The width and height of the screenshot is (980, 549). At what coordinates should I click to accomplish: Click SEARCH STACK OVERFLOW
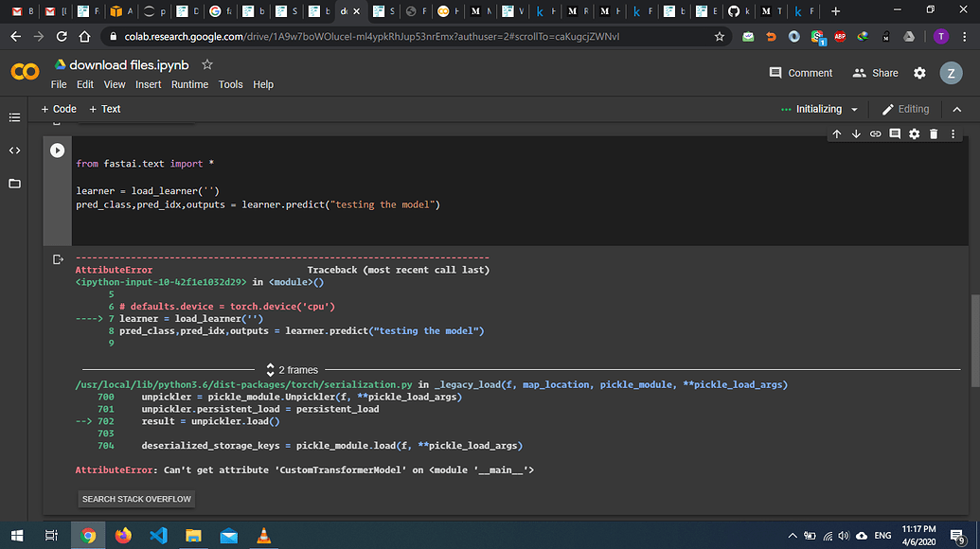pyautogui.click(x=135, y=499)
